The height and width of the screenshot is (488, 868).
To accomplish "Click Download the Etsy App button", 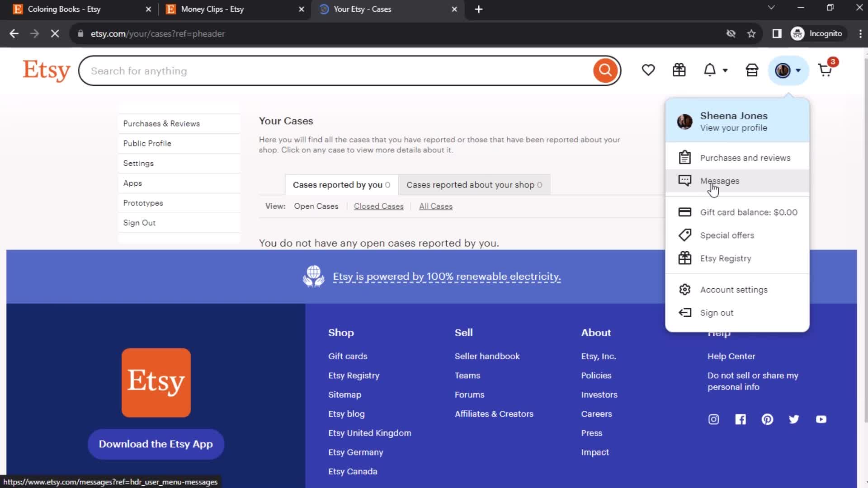I will (156, 444).
